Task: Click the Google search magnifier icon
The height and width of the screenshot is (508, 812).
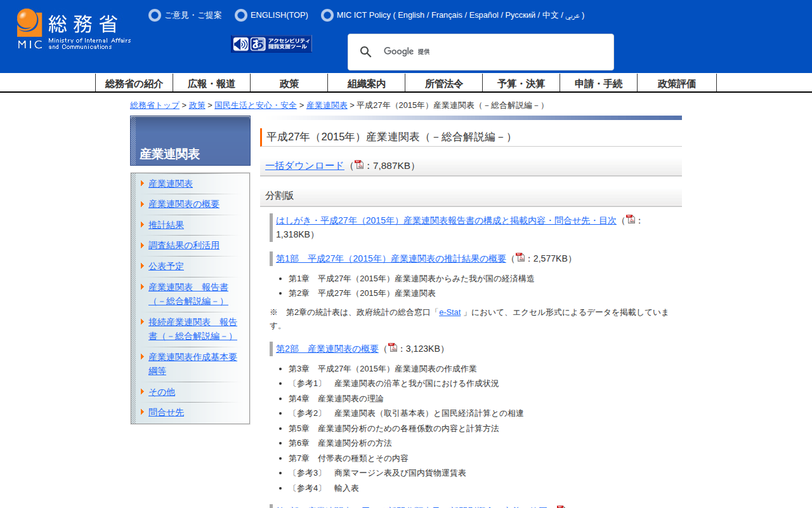Action: (x=366, y=52)
